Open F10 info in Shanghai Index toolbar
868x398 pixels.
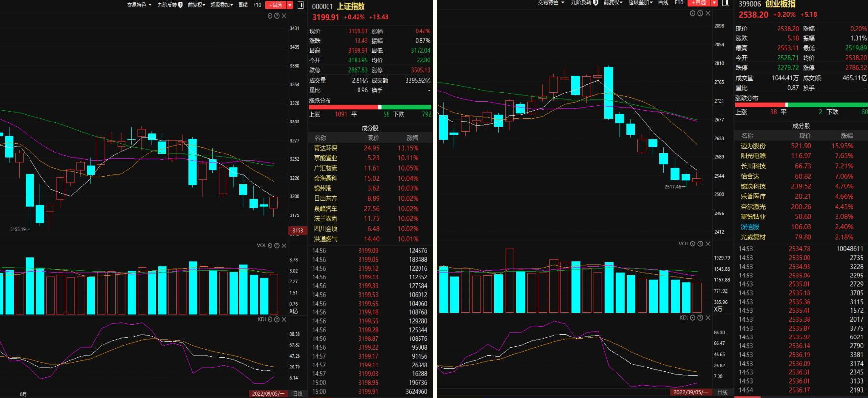(257, 5)
